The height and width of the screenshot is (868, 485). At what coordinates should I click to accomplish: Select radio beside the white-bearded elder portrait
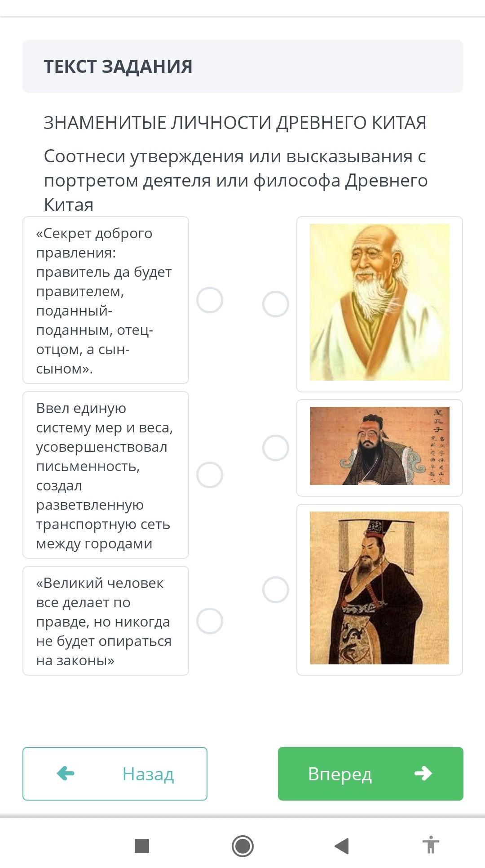tap(275, 304)
